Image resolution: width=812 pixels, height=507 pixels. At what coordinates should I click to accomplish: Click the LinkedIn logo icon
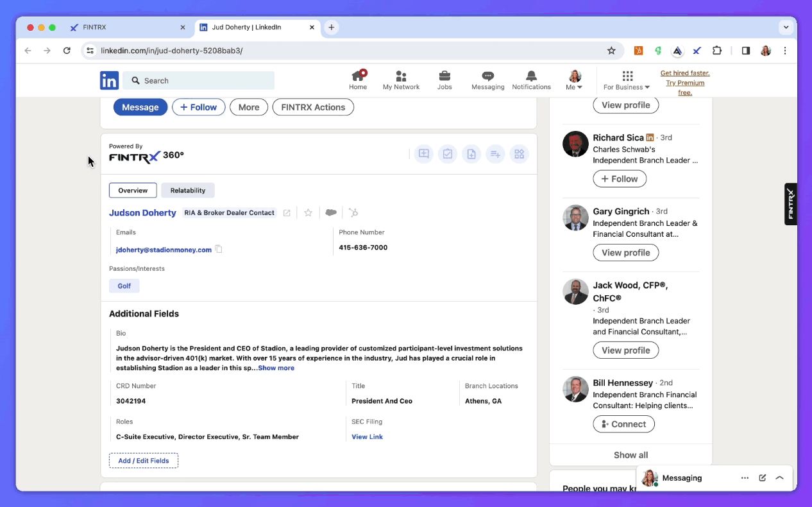point(109,80)
